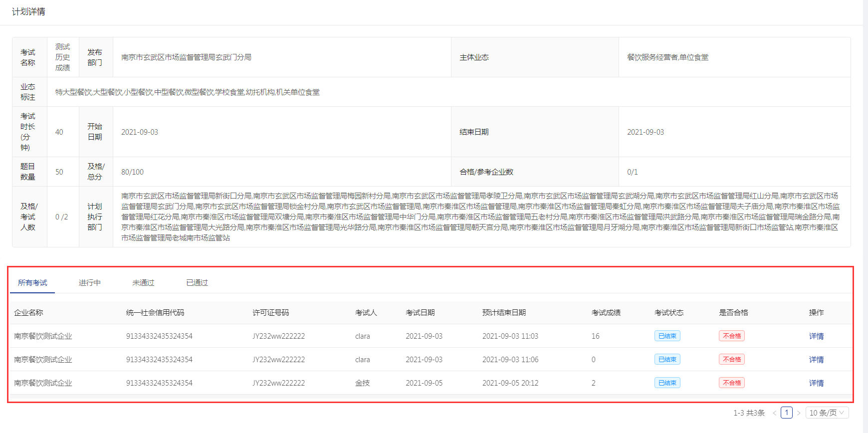Switch to the 所有考试 tab
Viewport: 868px width, 433px height.
[32, 283]
